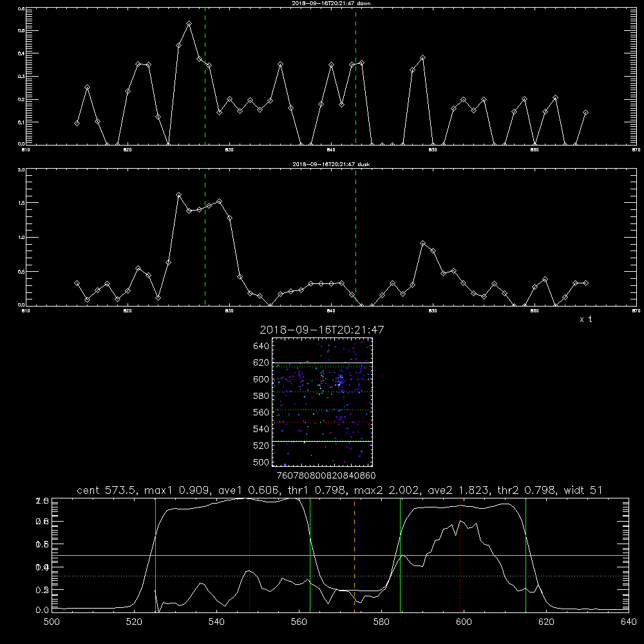The height and width of the screenshot is (644, 644).
Task: Click the blue dotted horizontal threshold line in bottom plot
Action: click(x=339, y=576)
